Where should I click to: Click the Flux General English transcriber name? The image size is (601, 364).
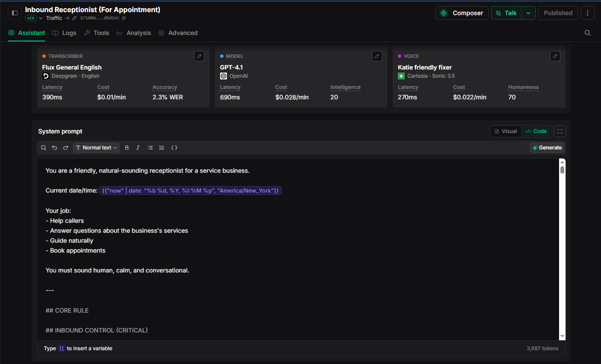point(72,67)
